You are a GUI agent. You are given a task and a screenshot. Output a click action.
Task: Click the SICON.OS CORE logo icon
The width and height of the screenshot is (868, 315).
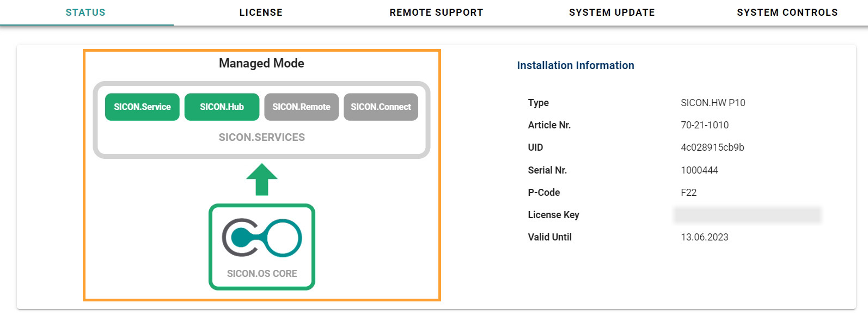click(261, 238)
